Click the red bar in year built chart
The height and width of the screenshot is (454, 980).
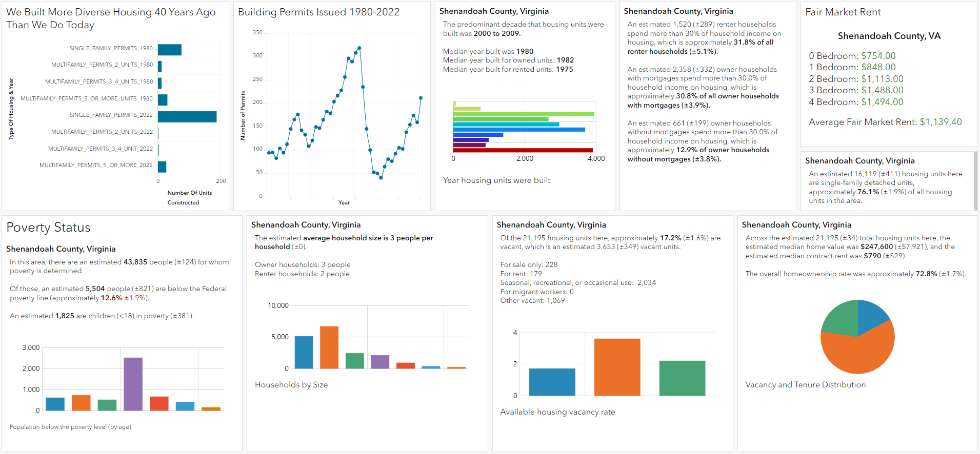pyautogui.click(x=523, y=150)
